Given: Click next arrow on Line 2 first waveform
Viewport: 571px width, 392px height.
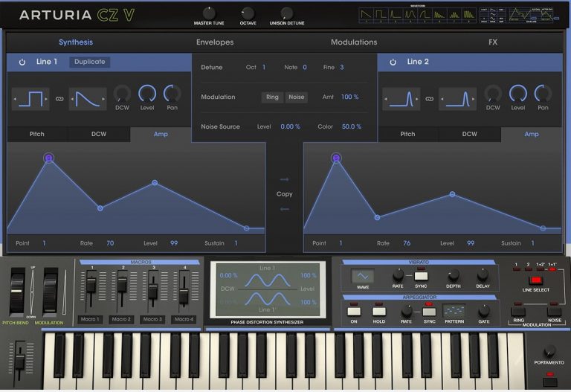Looking at the screenshot, I should (417, 99).
